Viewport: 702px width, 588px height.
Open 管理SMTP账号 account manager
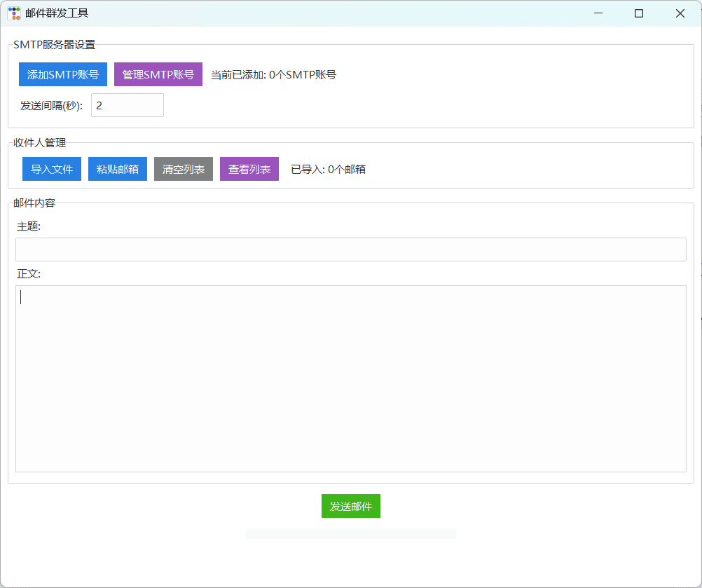coord(158,74)
